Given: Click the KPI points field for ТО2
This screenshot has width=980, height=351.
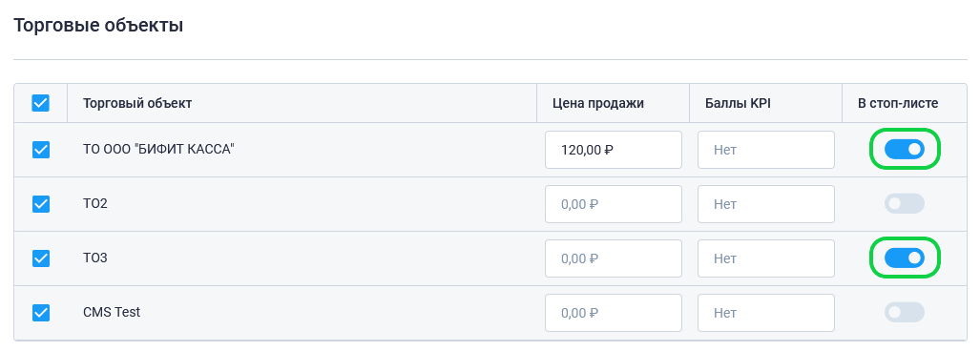Looking at the screenshot, I should (x=766, y=204).
